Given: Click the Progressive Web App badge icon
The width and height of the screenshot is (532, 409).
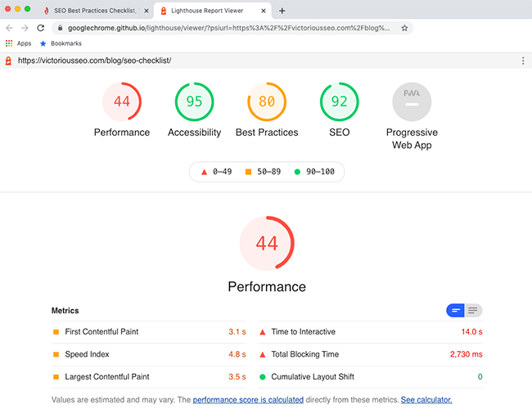Looking at the screenshot, I should click(412, 102).
